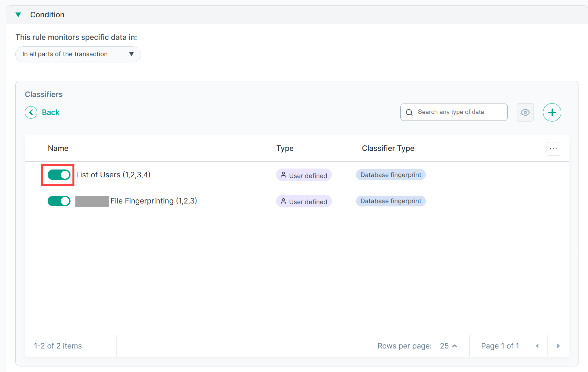
Task: Click the green plus add classifier icon
Action: click(x=552, y=112)
